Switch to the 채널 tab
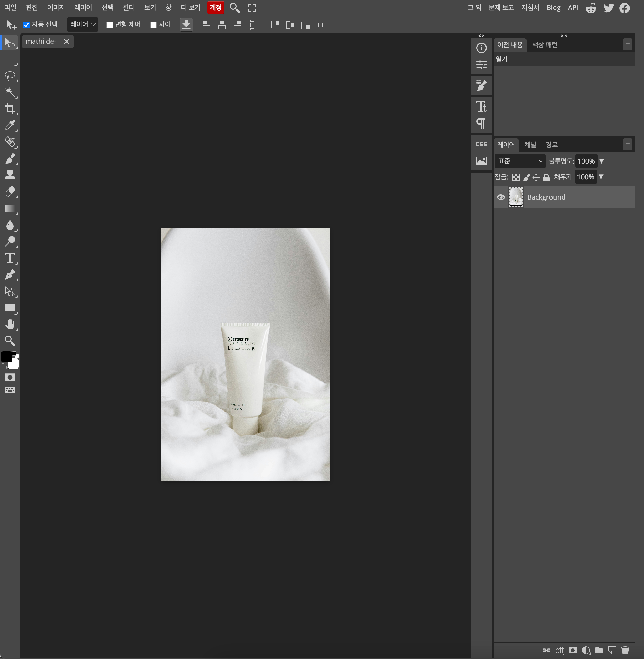The height and width of the screenshot is (659, 644). coord(530,145)
